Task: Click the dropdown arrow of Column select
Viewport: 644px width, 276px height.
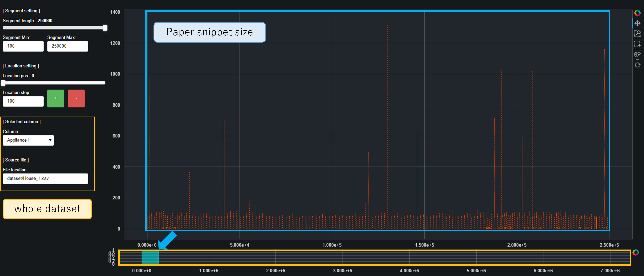Action: 50,140
